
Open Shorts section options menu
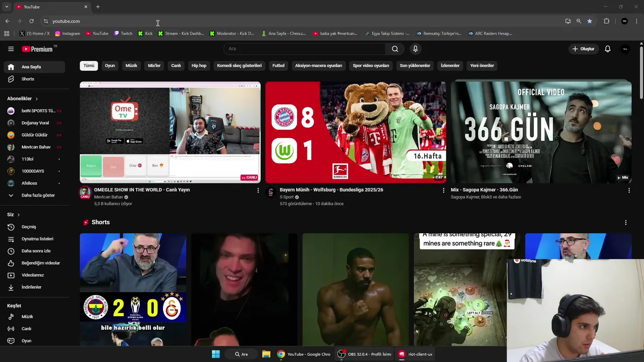tap(626, 222)
